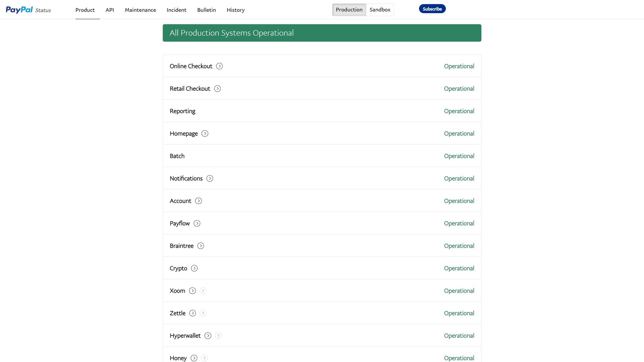644x362 pixels.
Task: Click the Homepage expand arrow icon
Action: click(205, 133)
